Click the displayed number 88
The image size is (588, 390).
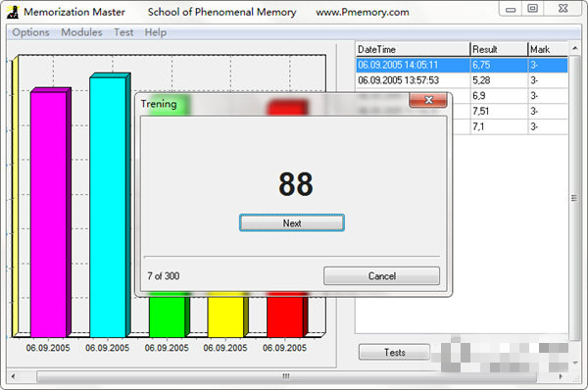pos(296,184)
